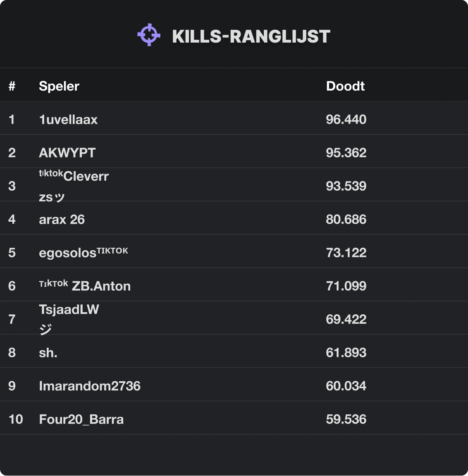Viewport: 468px width, 476px height.
Task: Click the 93.539 kills value
Action: [x=346, y=186]
